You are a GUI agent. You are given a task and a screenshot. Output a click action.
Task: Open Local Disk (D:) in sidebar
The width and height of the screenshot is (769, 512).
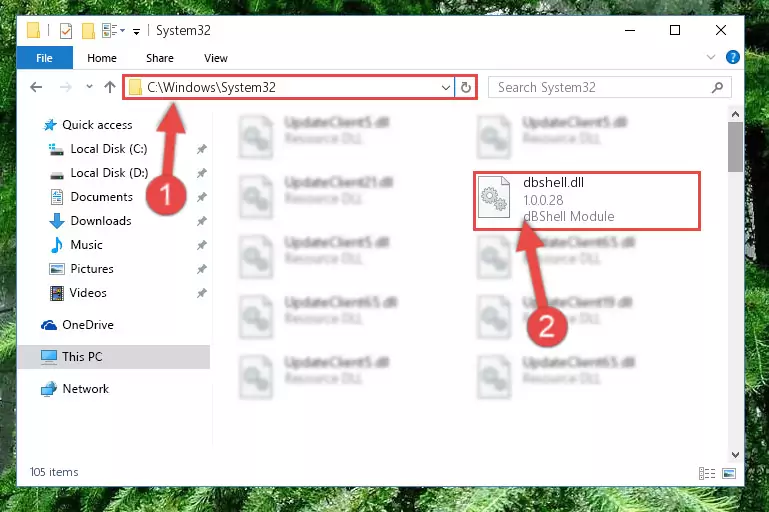[109, 173]
